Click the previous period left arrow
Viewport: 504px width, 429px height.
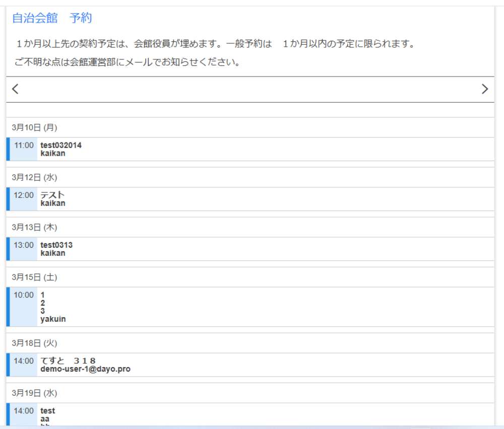15,89
